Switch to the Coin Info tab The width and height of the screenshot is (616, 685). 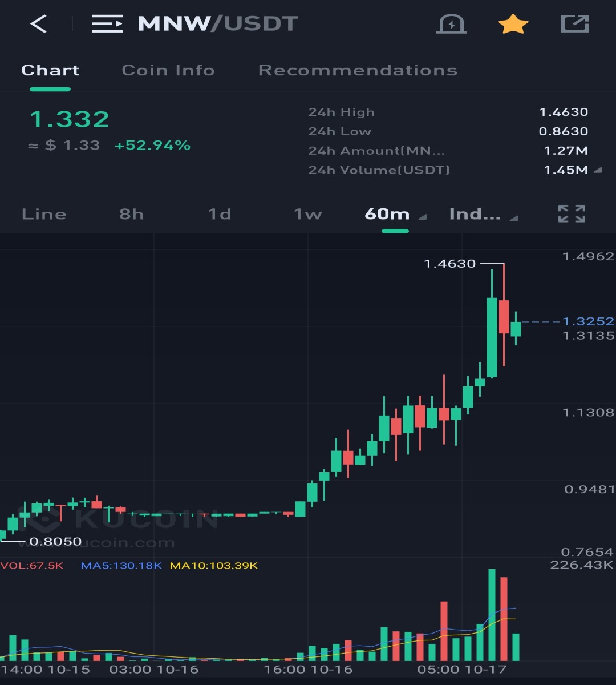pos(168,70)
